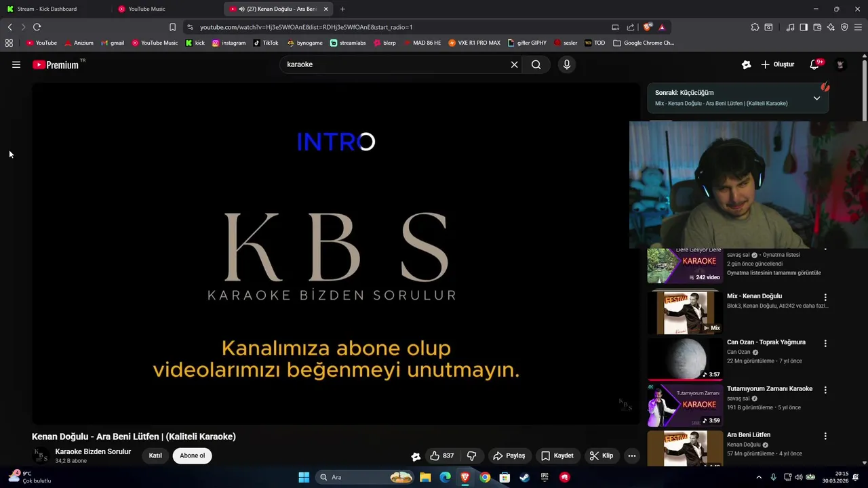Open the music note playlist icon
Viewport: 868px width, 488px height.
point(790,27)
